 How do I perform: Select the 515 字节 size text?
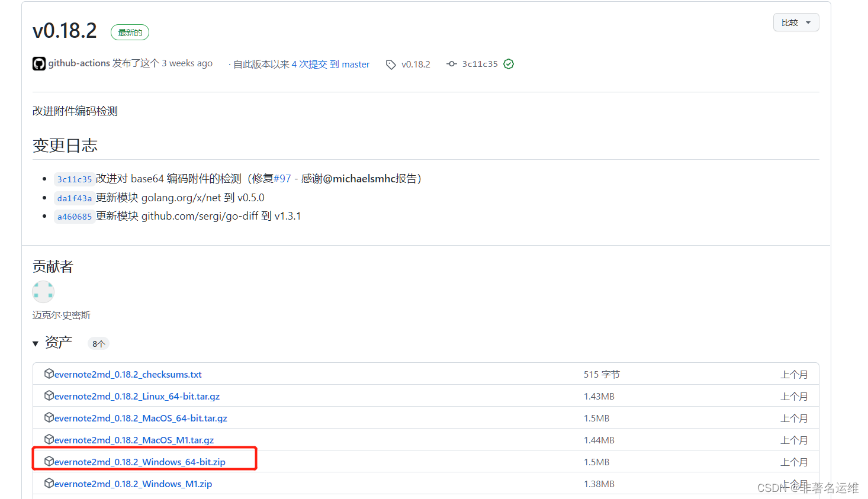(602, 374)
